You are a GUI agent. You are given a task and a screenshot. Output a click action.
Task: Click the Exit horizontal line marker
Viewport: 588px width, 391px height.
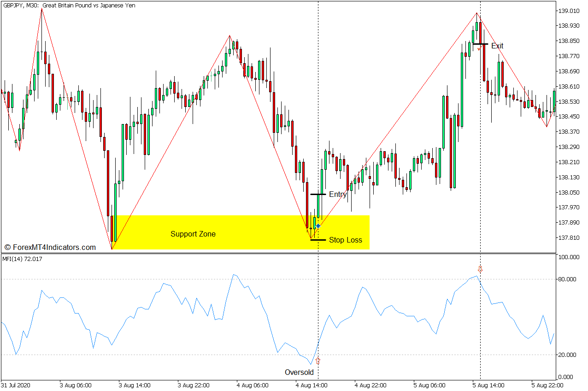[x=480, y=44]
